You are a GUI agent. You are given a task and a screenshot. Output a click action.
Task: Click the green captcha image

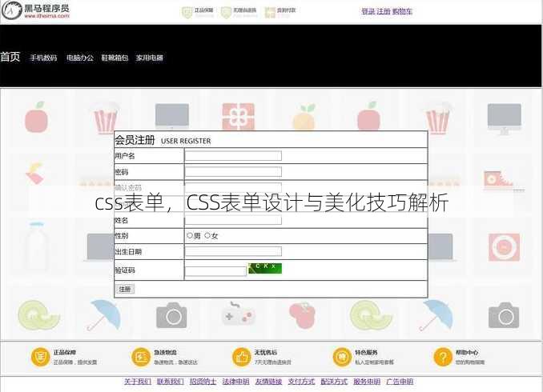265,268
